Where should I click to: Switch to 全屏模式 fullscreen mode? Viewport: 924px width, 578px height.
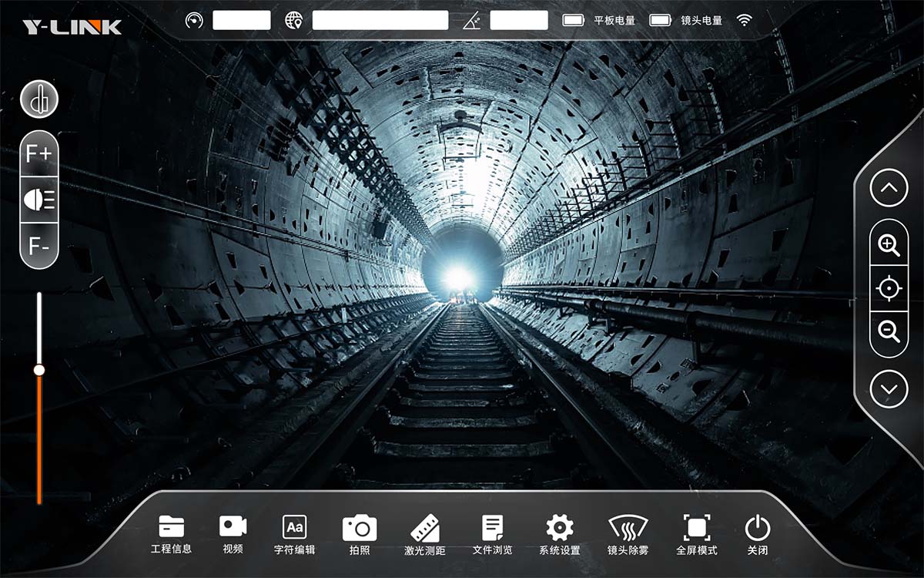(697, 535)
